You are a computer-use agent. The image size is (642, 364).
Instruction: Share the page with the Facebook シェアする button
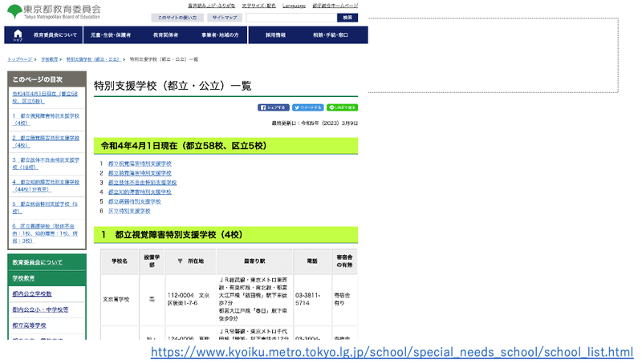coord(274,107)
